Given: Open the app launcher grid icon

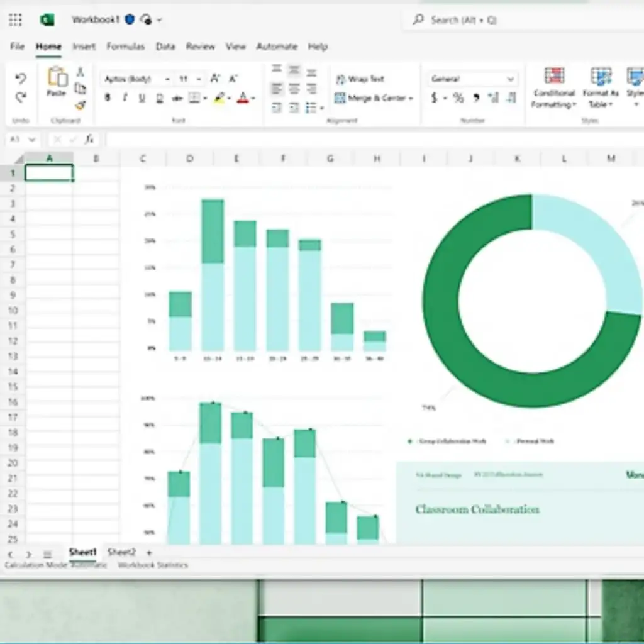Looking at the screenshot, I should click(x=15, y=20).
